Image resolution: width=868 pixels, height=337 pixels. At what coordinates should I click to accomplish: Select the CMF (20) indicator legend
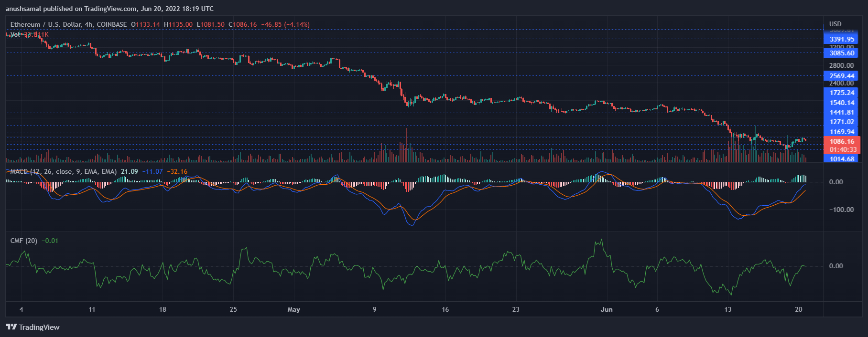[24, 241]
